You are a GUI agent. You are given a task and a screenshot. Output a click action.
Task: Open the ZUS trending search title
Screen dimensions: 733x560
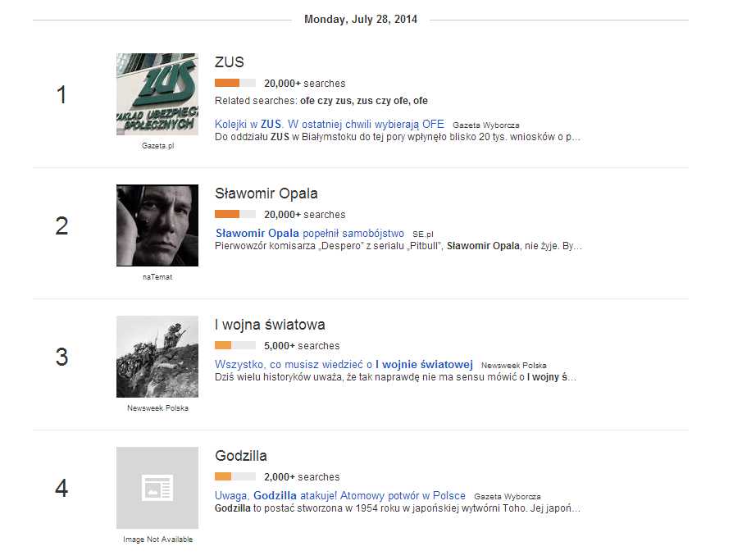pyautogui.click(x=230, y=62)
